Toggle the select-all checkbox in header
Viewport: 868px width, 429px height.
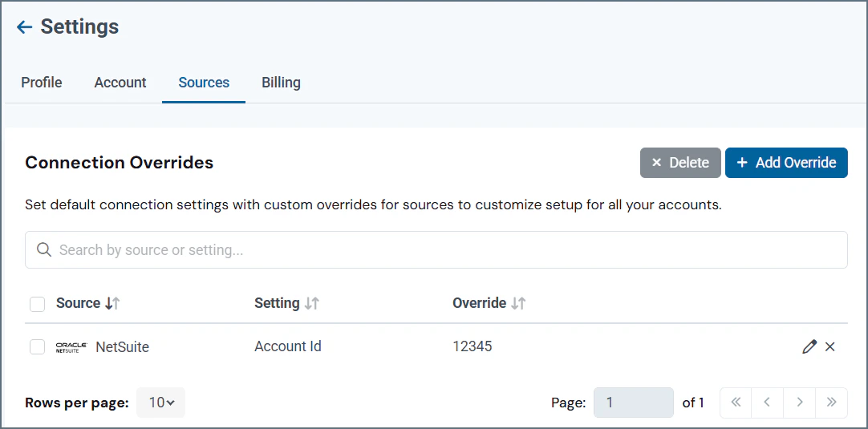point(37,304)
